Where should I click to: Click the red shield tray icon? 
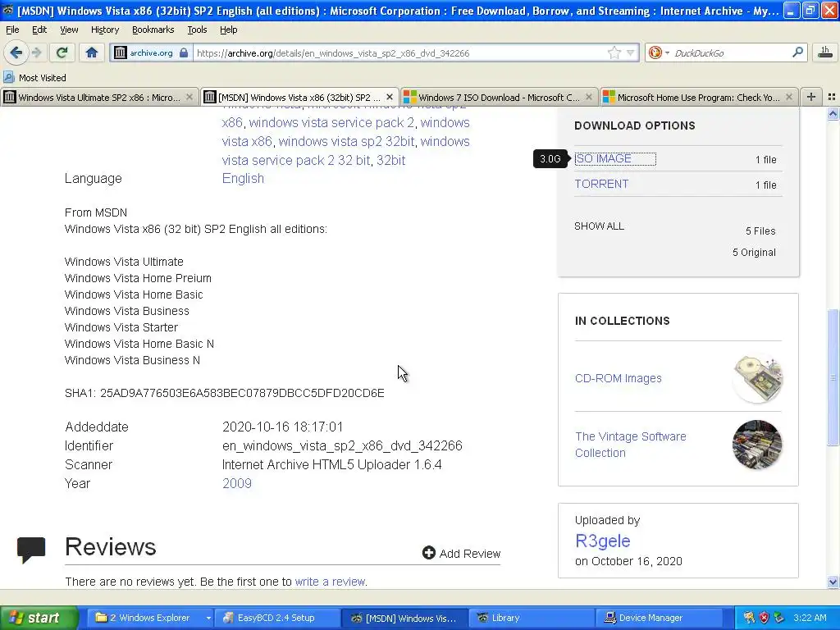pos(764,618)
